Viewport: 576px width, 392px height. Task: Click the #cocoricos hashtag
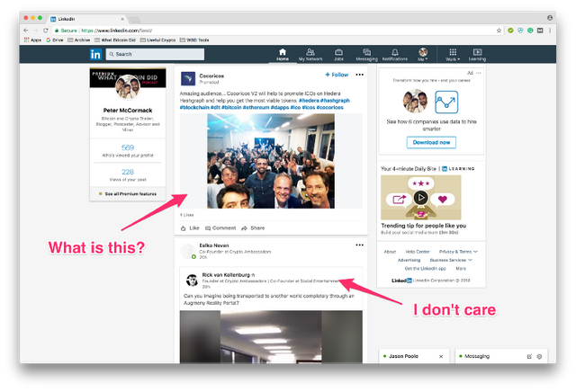330,107
